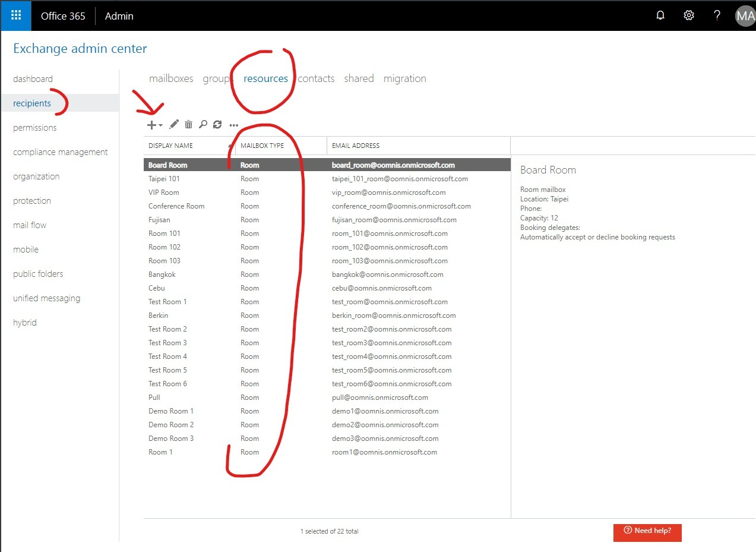756x552 pixels.
Task: Go to dashboard in the sidebar
Action: (33, 79)
